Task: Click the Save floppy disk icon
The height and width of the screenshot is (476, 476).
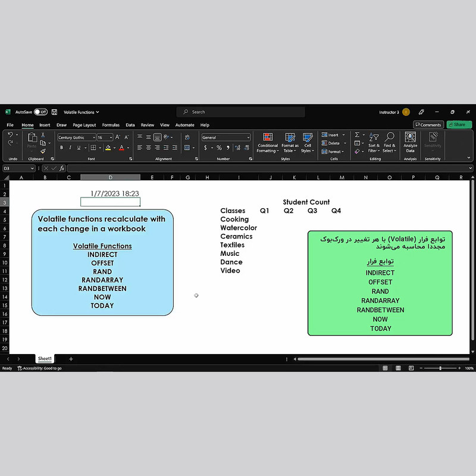Action: tap(54, 112)
